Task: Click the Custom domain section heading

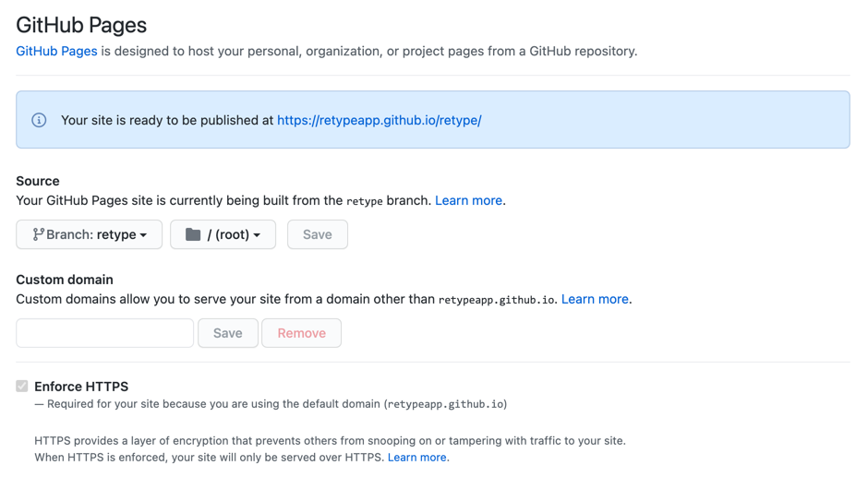Action: [65, 279]
